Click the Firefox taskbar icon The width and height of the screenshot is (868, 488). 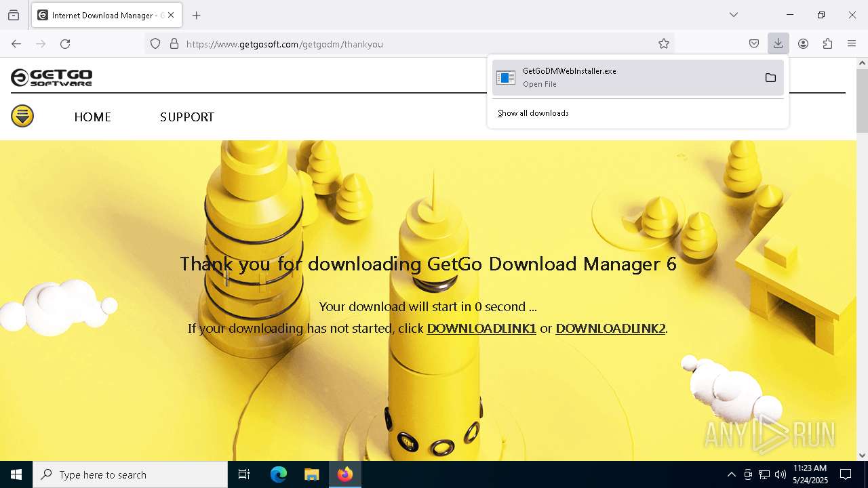coord(345,474)
